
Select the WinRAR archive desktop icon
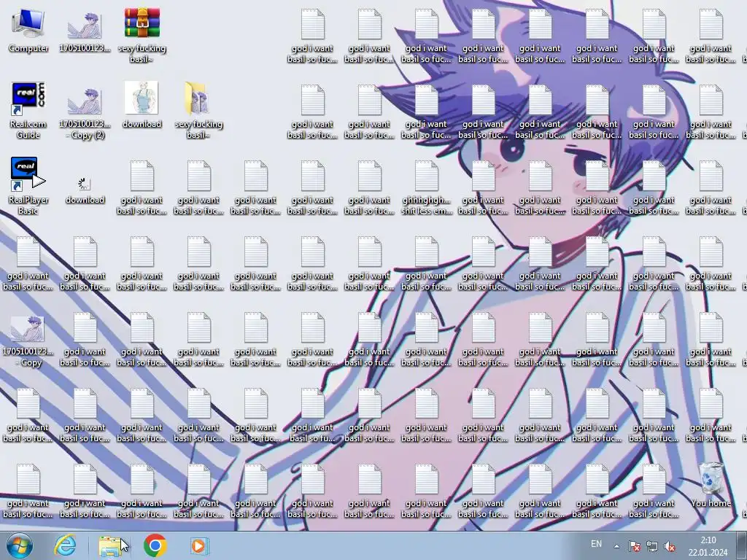[142, 36]
